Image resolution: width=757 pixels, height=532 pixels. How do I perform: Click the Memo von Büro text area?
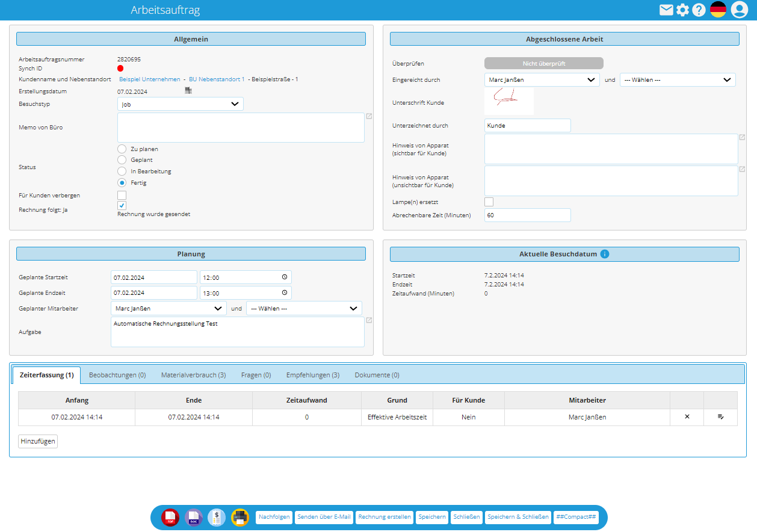pyautogui.click(x=241, y=128)
